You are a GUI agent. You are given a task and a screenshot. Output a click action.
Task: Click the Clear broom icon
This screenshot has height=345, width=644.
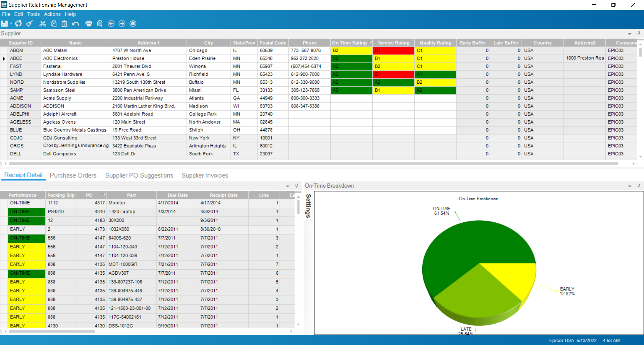(x=30, y=23)
